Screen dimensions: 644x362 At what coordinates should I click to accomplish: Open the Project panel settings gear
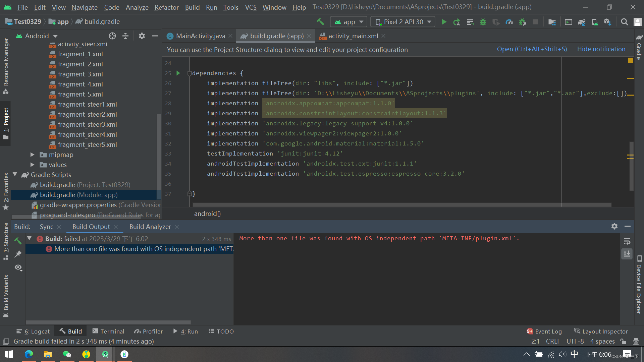tap(142, 36)
